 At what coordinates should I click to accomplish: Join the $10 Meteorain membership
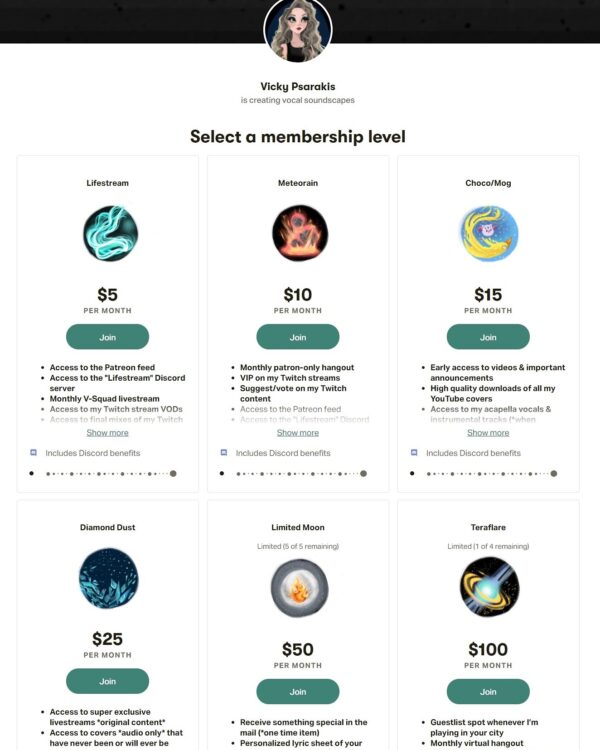(298, 337)
